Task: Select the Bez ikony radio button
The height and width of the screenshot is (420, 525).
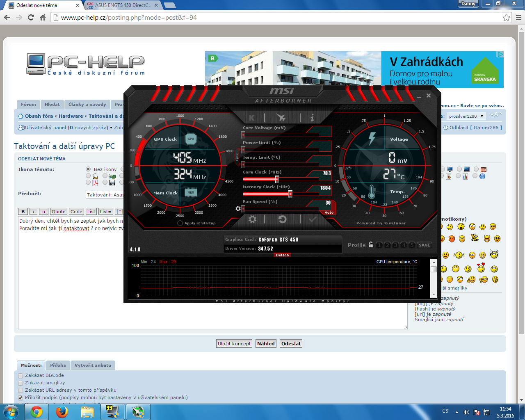Action: (x=88, y=169)
